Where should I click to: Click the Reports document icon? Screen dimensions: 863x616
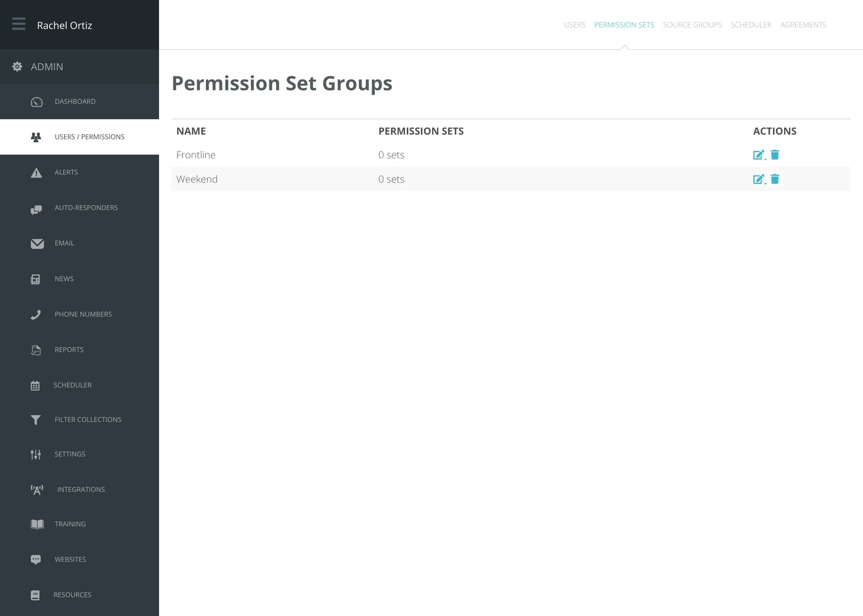coord(36,350)
